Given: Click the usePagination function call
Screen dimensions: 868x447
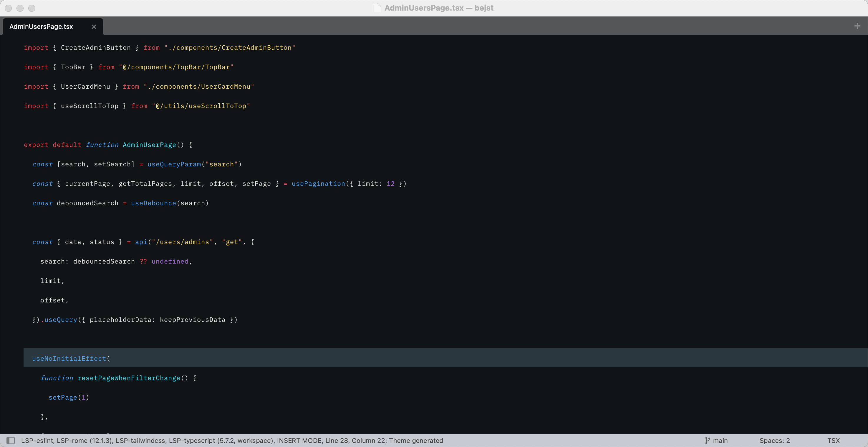Looking at the screenshot, I should pyautogui.click(x=318, y=184).
